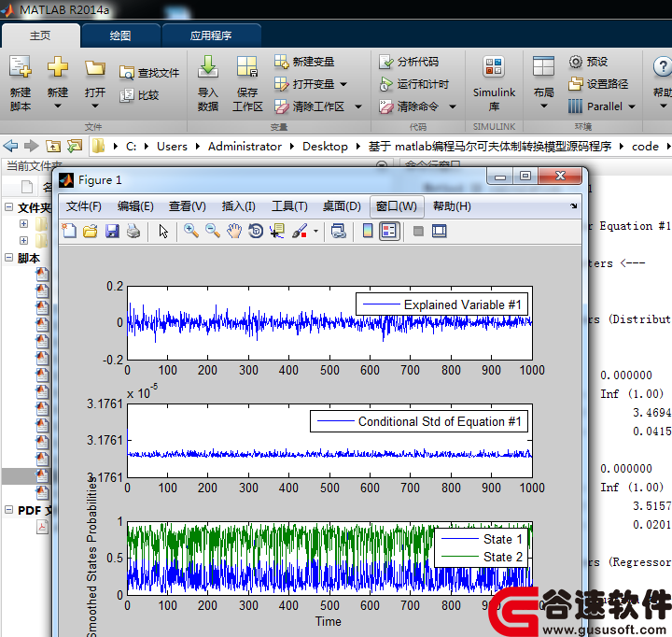
Task: Switch to the 应用程序 Apps tab
Action: [x=211, y=35]
